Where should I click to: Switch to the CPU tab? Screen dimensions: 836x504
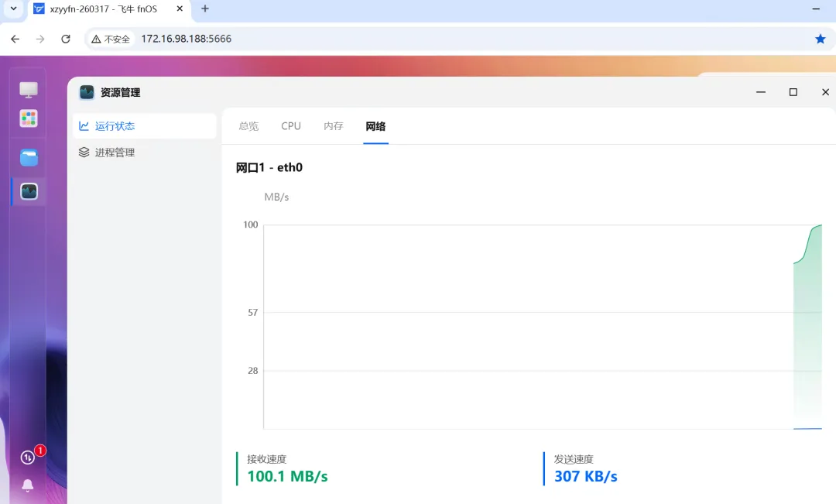pos(291,126)
